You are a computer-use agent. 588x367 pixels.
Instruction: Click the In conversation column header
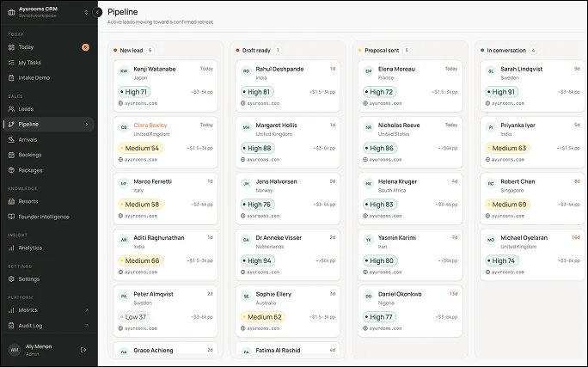point(506,50)
